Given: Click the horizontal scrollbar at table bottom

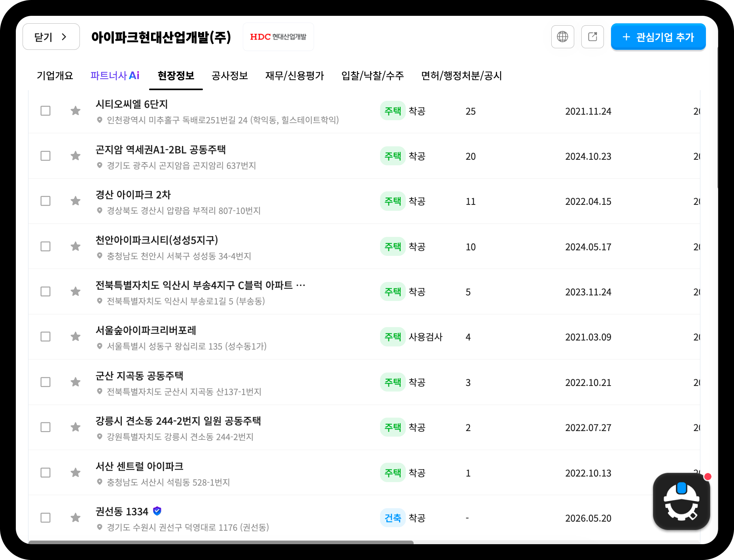Looking at the screenshot, I should click(221, 542).
